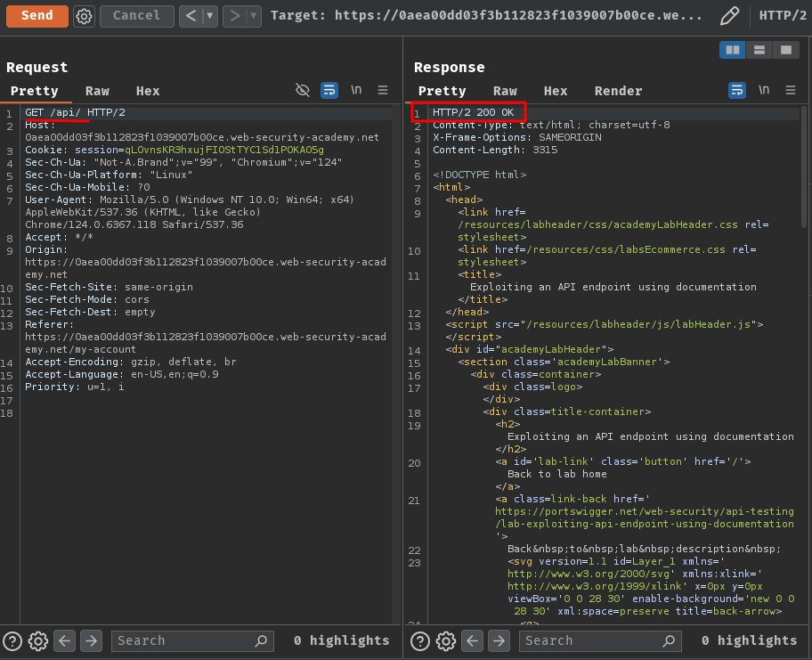This screenshot has height=660, width=812.
Task: Click the orange Send button
Action: tap(37, 15)
